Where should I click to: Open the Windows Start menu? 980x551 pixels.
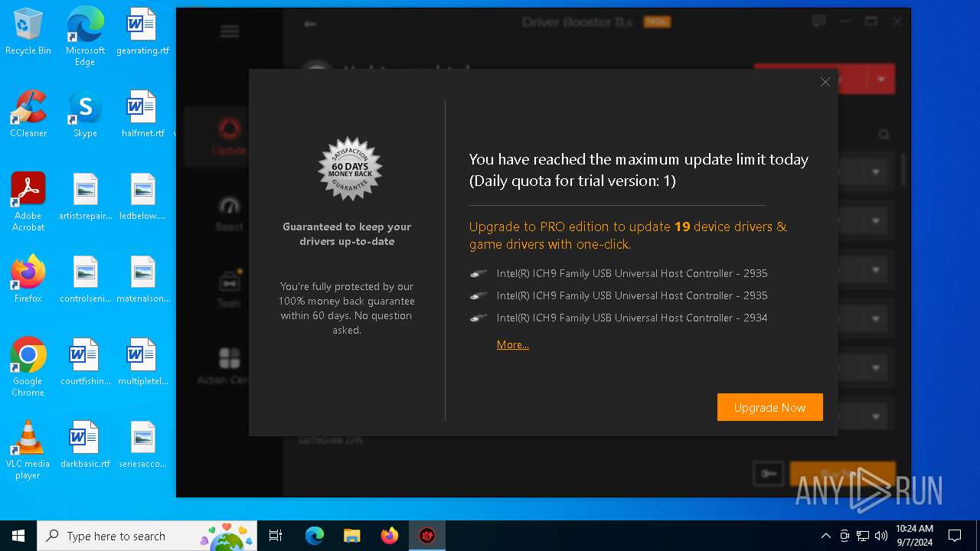[18, 536]
